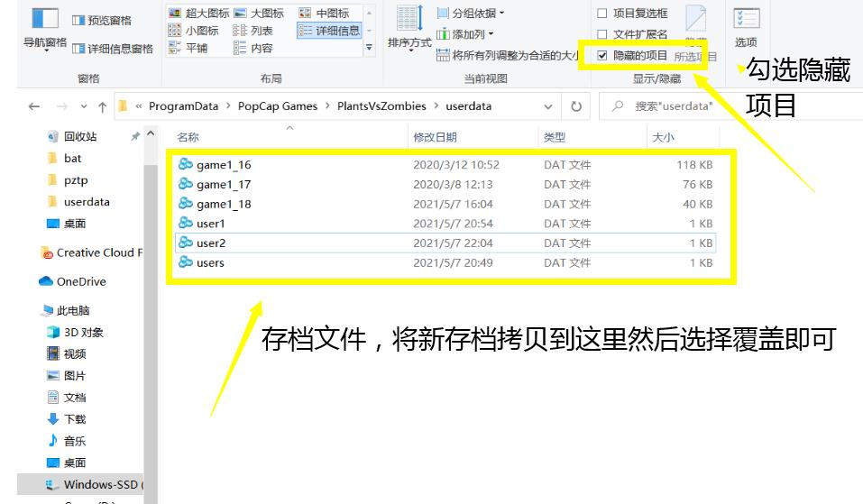863x504 pixels.
Task: Switch layout to Large icons (大图标)
Action: click(259, 13)
